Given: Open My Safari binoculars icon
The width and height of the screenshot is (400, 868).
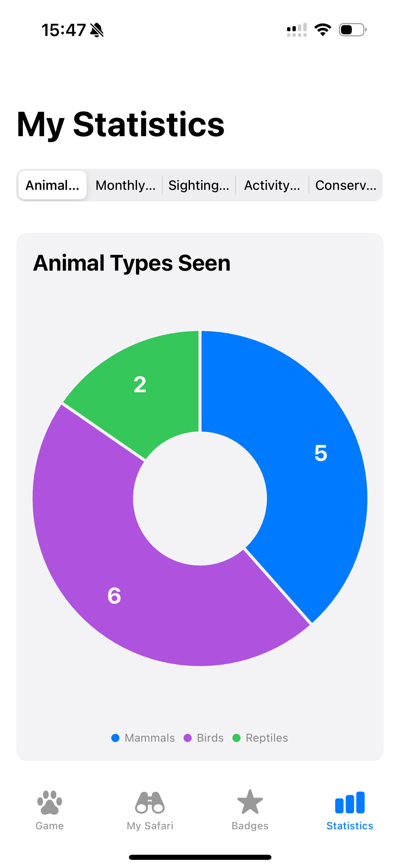Looking at the screenshot, I should [x=150, y=802].
